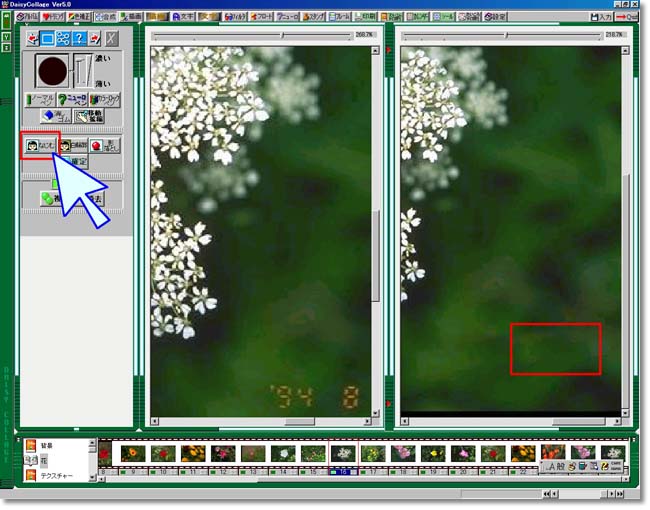Viewport: 650px width, 510px height.
Task: Click the red back-arrow icon in tool panel
Action: (x=32, y=39)
